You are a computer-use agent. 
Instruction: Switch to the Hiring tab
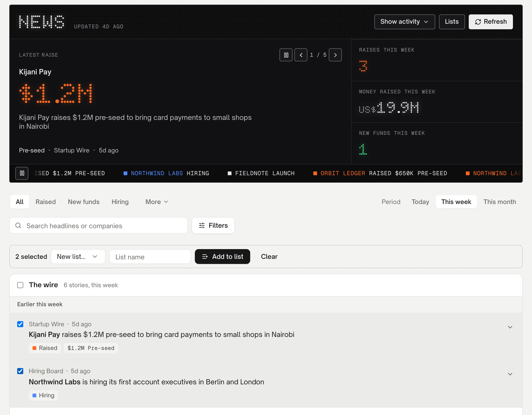click(x=120, y=202)
